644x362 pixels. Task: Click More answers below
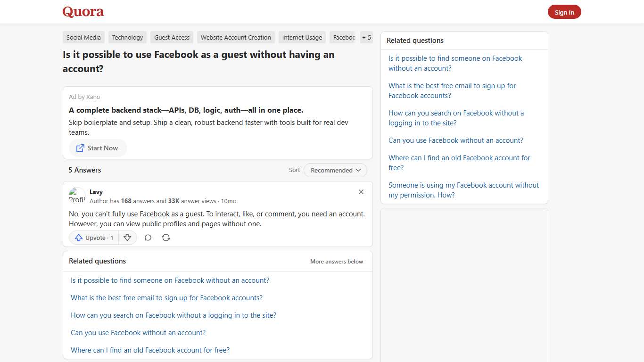pos(336,261)
